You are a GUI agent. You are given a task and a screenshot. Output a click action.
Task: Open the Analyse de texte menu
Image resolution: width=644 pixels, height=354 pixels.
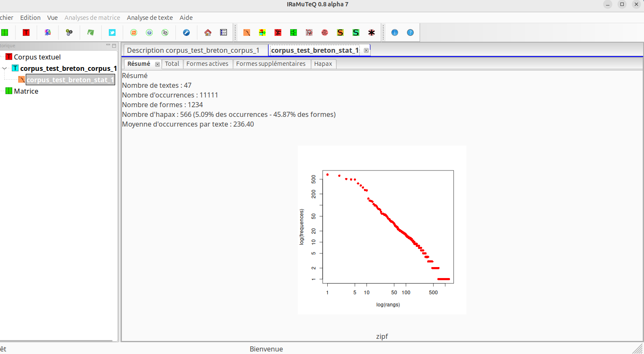(x=150, y=18)
